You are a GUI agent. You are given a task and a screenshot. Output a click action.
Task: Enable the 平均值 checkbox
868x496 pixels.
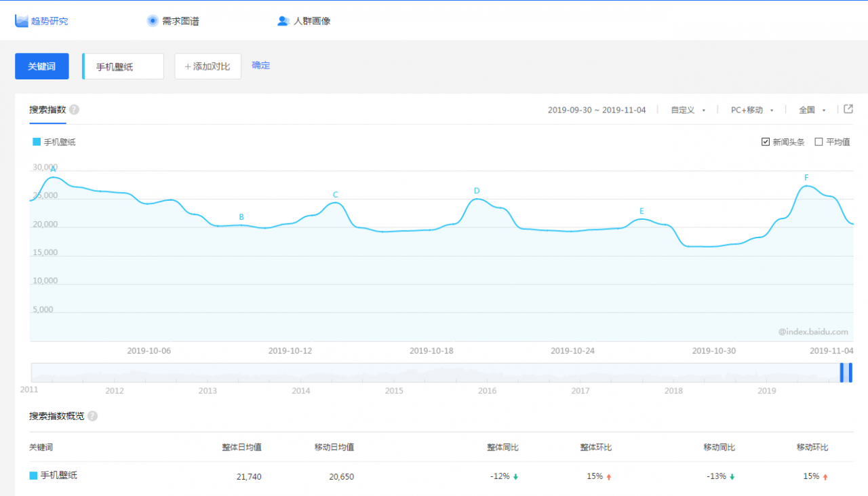click(x=818, y=142)
